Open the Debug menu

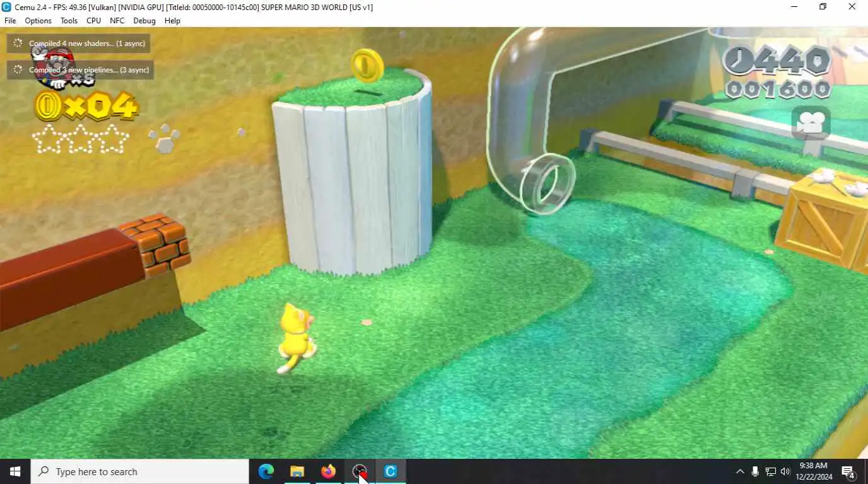pos(144,21)
